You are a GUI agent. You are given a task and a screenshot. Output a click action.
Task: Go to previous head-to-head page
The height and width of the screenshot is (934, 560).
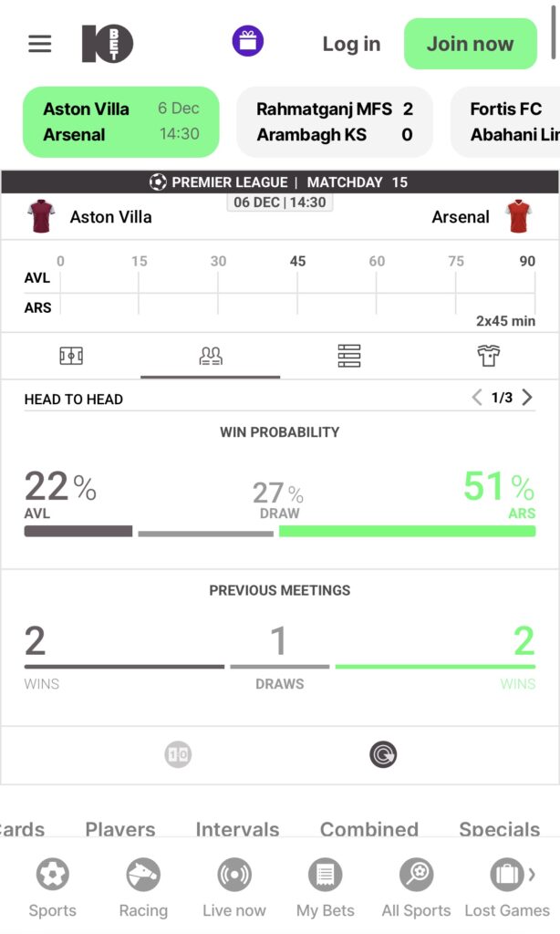coord(476,398)
